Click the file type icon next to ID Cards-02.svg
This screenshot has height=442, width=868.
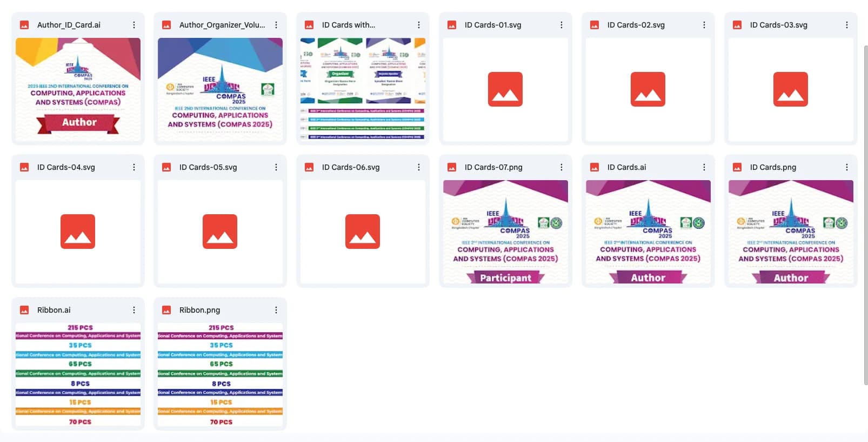tap(595, 25)
